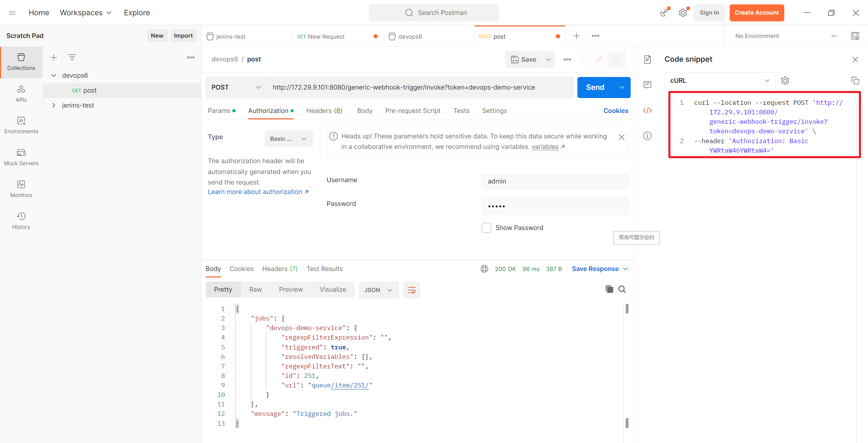The width and height of the screenshot is (868, 443).
Task: Switch to the GET New Request tab
Action: (x=337, y=36)
